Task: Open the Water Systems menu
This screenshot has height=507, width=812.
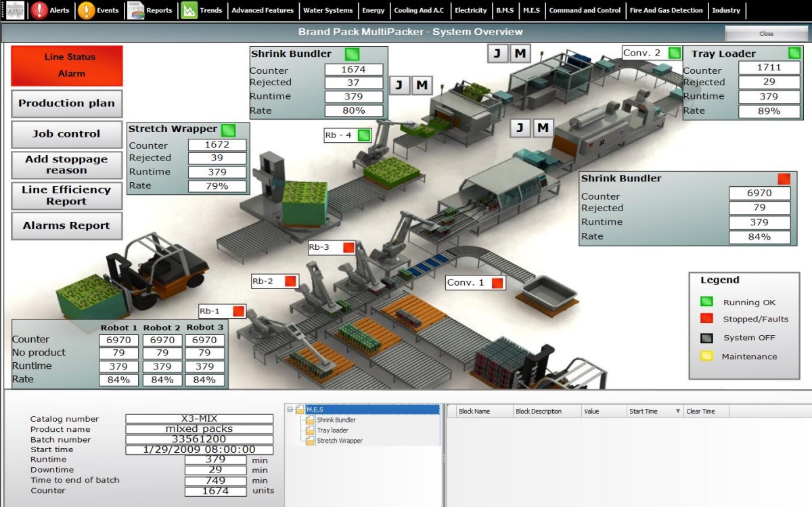Action: click(x=328, y=10)
